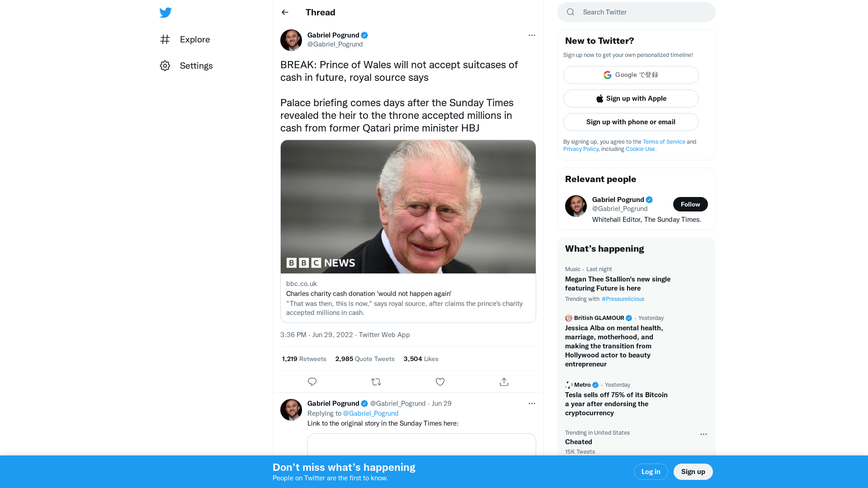868x488 pixels.
Task: Sign up with Apple
Action: 631,98
